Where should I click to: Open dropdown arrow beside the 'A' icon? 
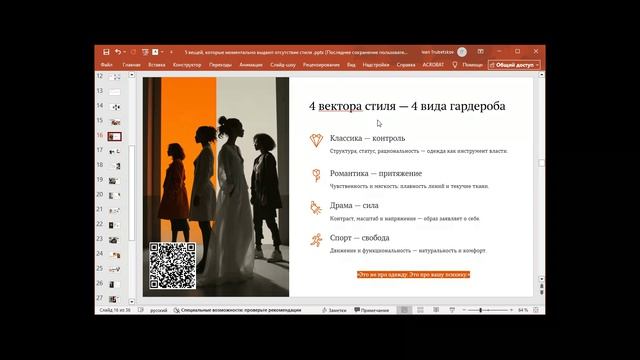(162, 52)
